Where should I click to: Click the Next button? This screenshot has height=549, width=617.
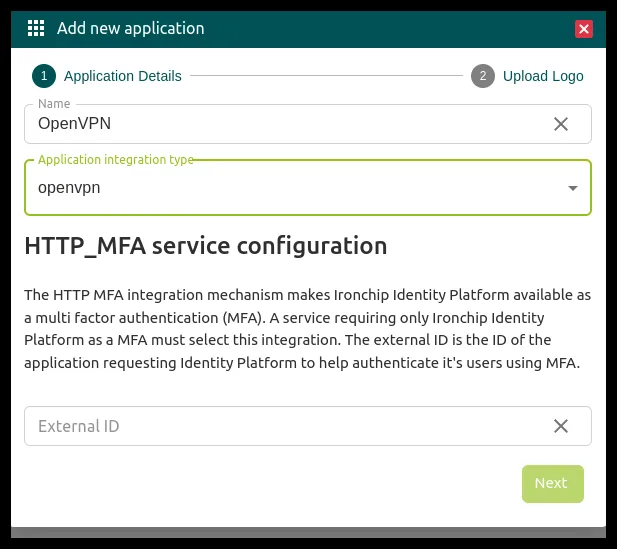(x=552, y=484)
